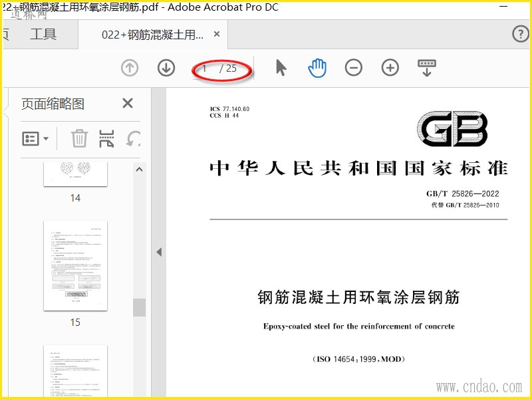The height and width of the screenshot is (399, 532).
Task: Enable scrolling page display mode icon
Action: coord(427,68)
